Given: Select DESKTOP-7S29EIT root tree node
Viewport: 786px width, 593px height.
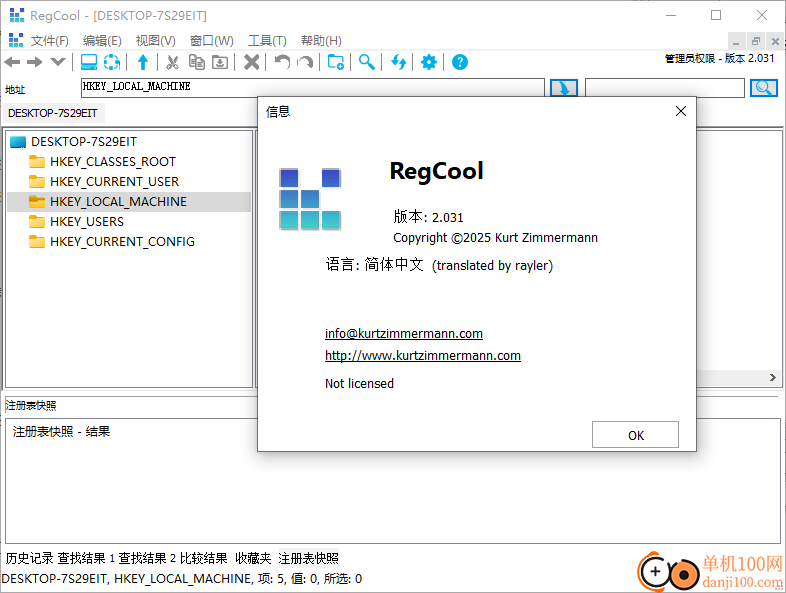Looking at the screenshot, I should (x=84, y=142).
